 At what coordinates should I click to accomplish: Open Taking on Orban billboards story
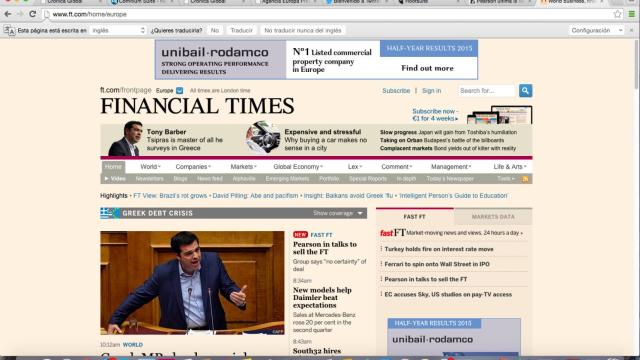[442, 140]
